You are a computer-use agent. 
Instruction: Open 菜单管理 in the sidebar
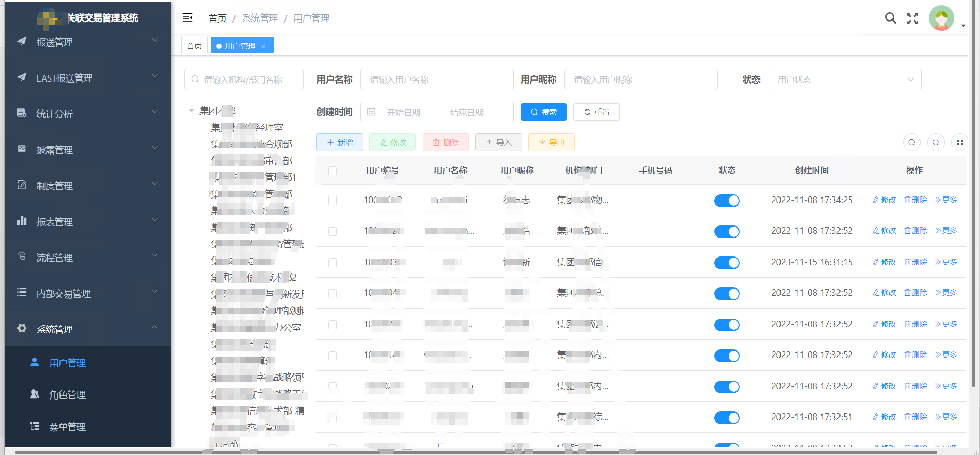click(88, 427)
